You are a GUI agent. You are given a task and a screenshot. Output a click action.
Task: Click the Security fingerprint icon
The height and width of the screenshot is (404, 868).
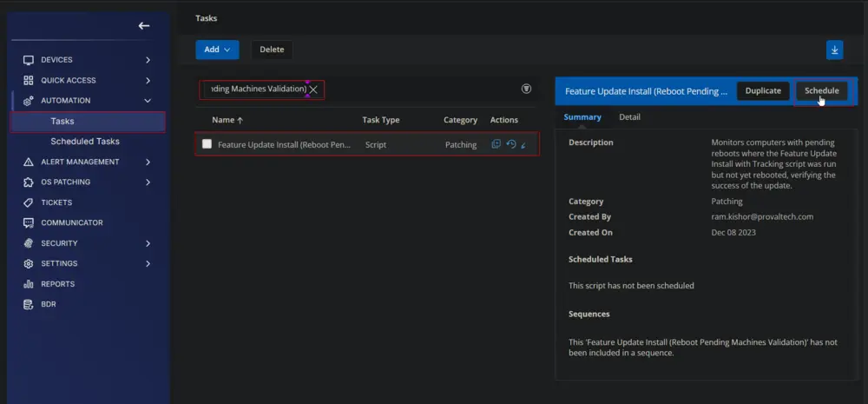pyautogui.click(x=29, y=243)
